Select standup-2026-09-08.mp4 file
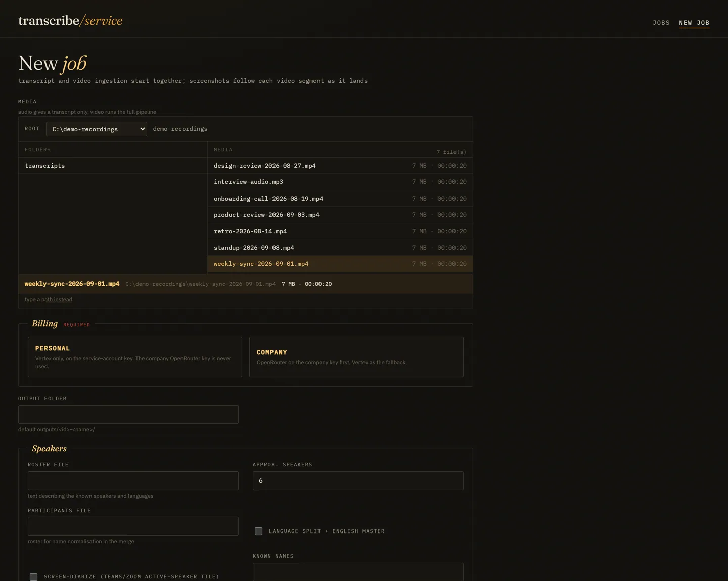This screenshot has width=728, height=581. (340, 248)
